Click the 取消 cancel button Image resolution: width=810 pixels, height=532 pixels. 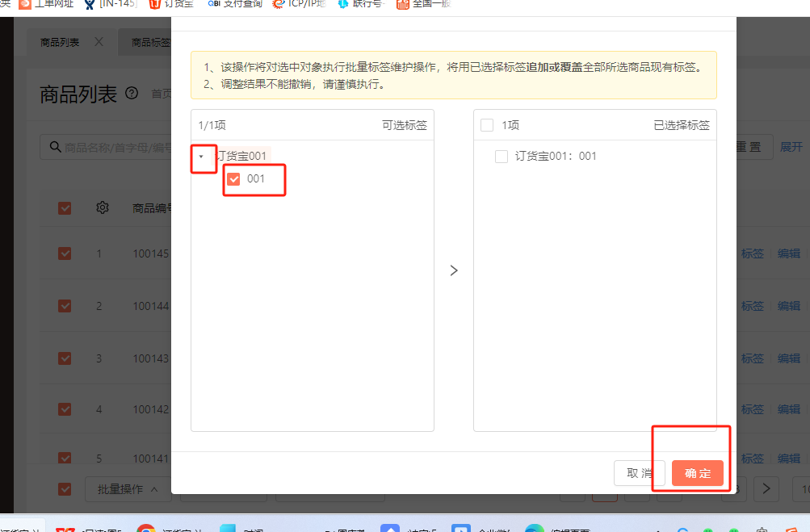[639, 473]
